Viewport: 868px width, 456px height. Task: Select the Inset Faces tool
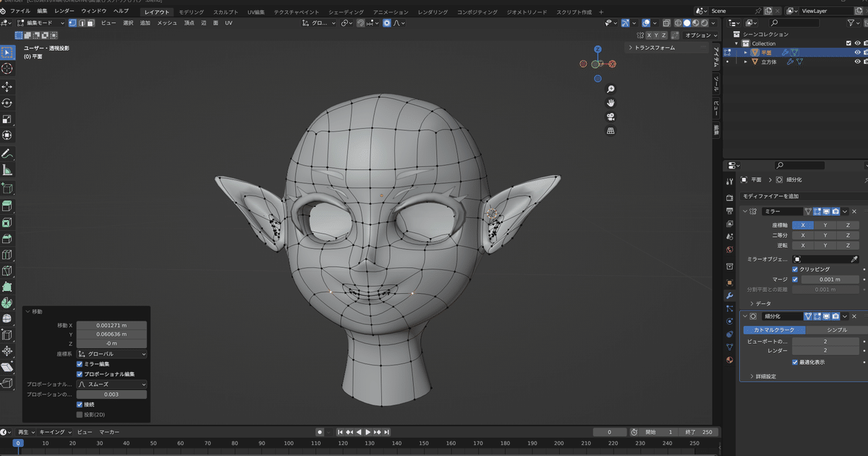[7, 223]
